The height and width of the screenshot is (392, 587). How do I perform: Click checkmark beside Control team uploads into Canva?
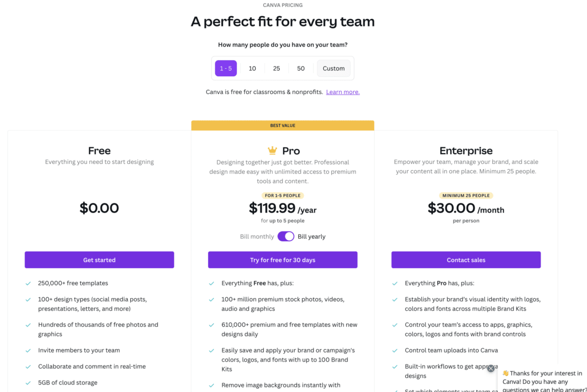(x=395, y=350)
